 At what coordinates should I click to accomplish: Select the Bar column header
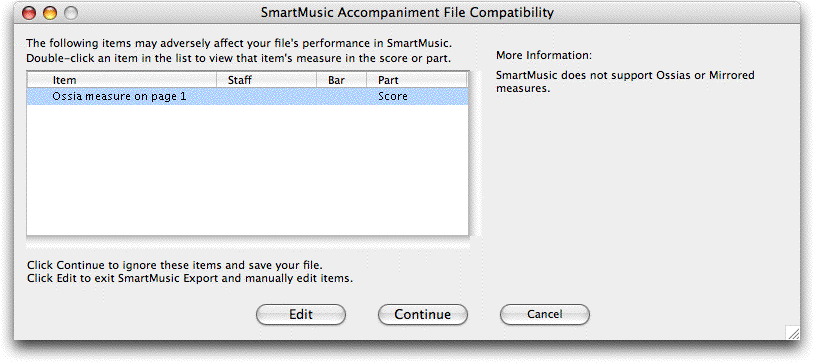point(341,80)
